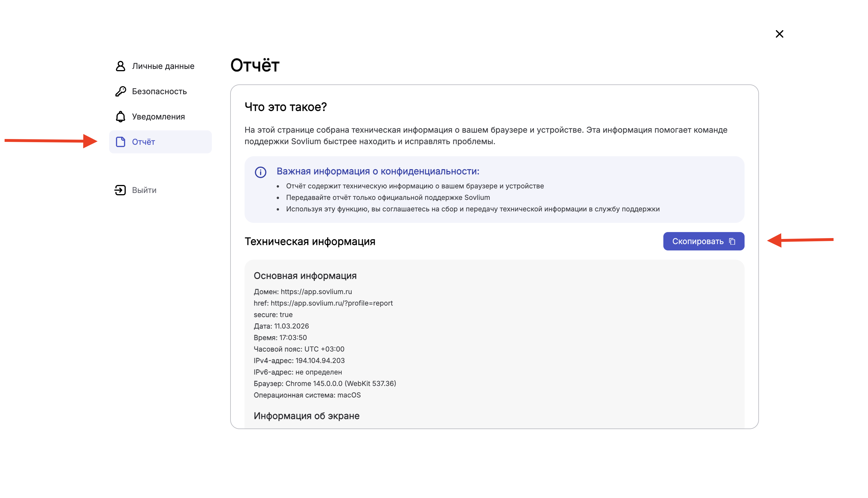Viewport: 868px width, 498px height.
Task: Close the profile settings with the X
Action: coord(780,34)
